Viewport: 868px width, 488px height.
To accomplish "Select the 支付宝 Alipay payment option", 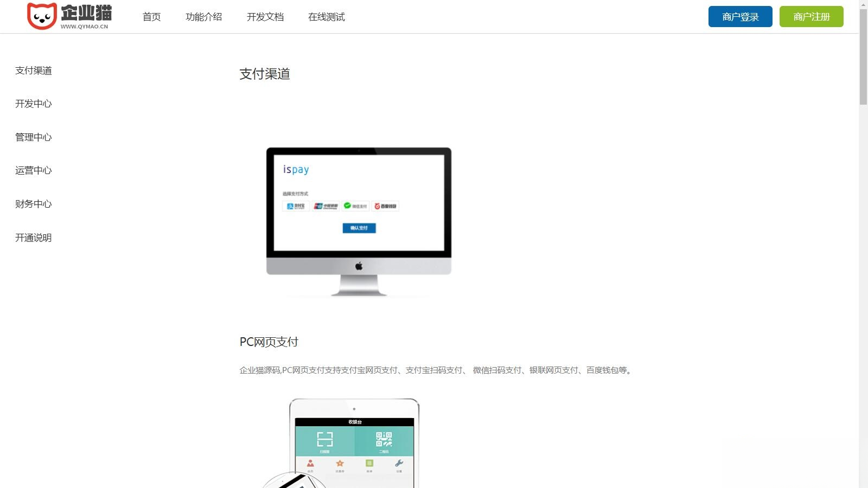I will coord(296,206).
